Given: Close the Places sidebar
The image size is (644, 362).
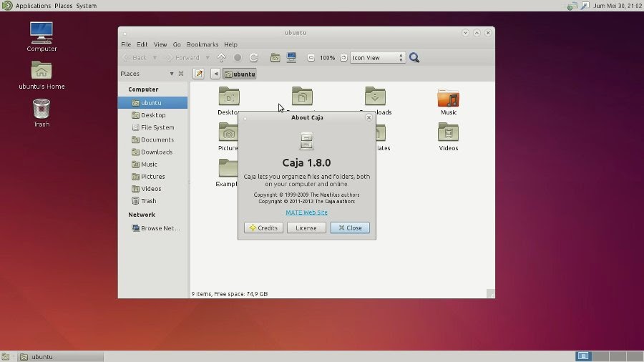Looking at the screenshot, I should coord(181,74).
